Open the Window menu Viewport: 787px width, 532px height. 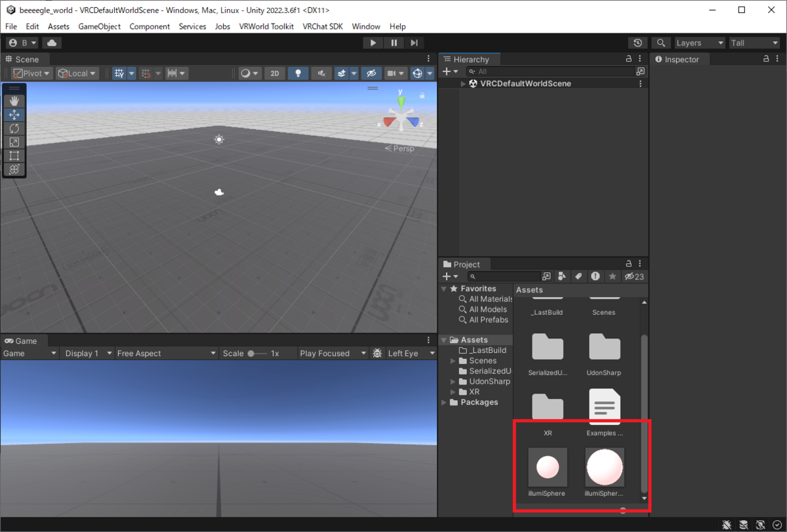(x=366, y=26)
